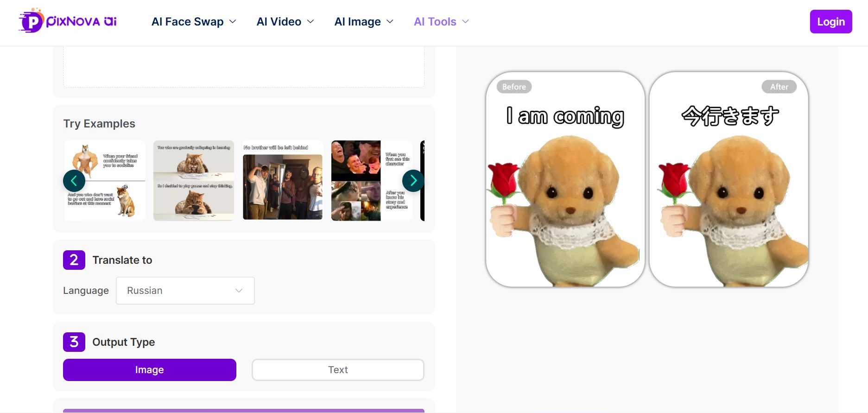Click the PixNova AI logo

coord(68,21)
